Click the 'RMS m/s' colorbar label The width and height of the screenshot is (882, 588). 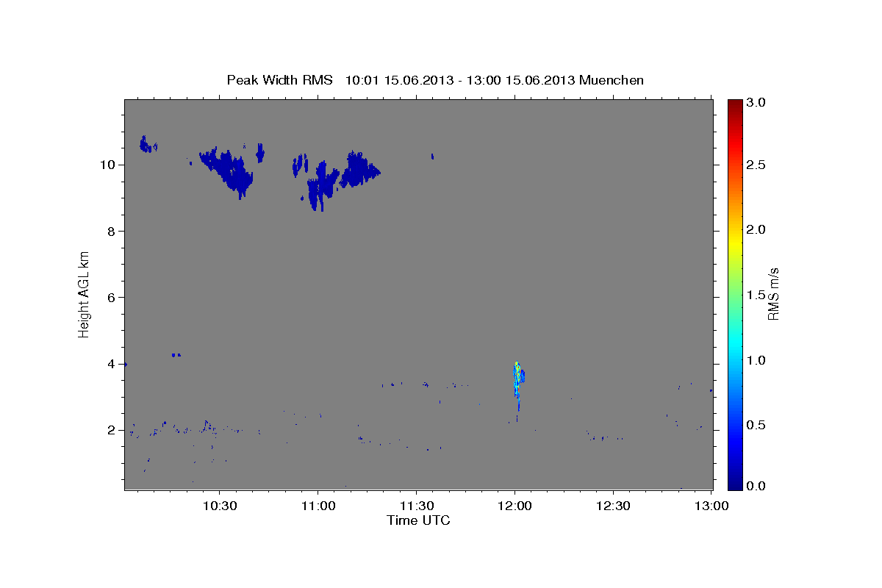[x=773, y=294]
